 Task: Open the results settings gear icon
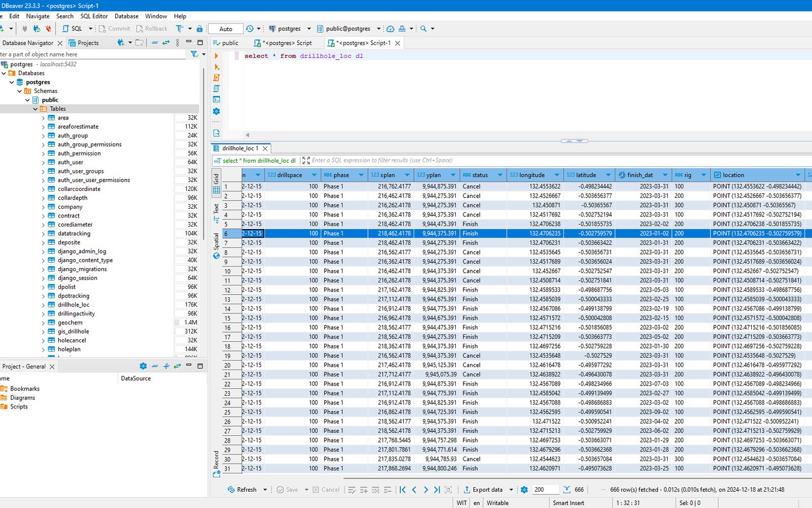pyautogui.click(x=524, y=490)
